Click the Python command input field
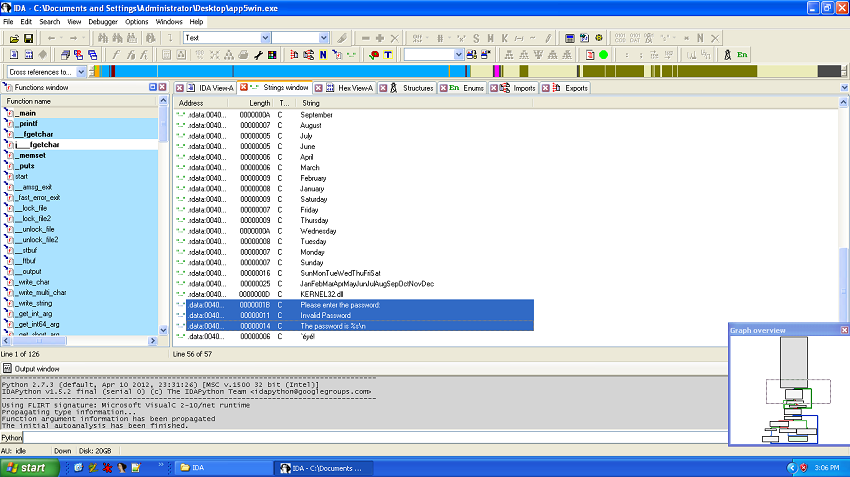This screenshot has width=850, height=477. point(375,437)
